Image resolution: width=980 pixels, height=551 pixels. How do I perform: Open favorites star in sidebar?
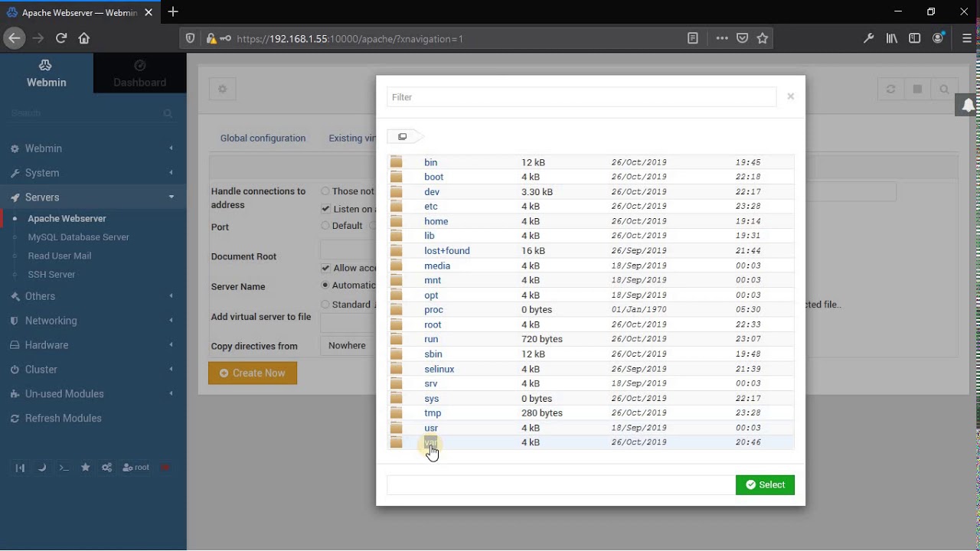pyautogui.click(x=86, y=468)
